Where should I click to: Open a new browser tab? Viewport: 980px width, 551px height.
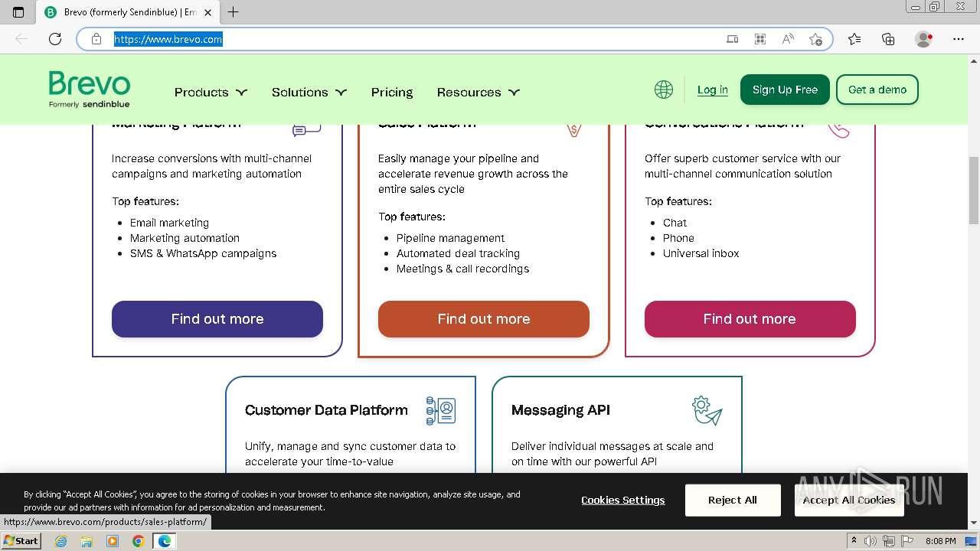click(x=234, y=12)
